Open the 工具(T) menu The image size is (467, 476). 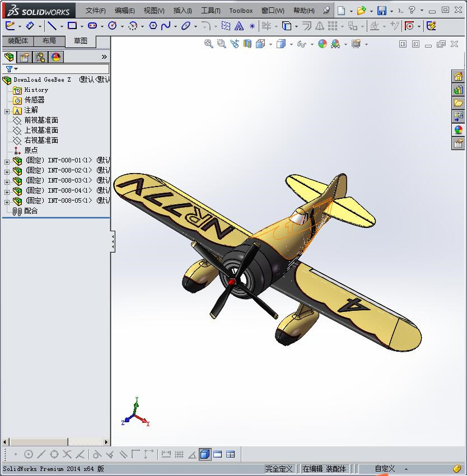[211, 11]
